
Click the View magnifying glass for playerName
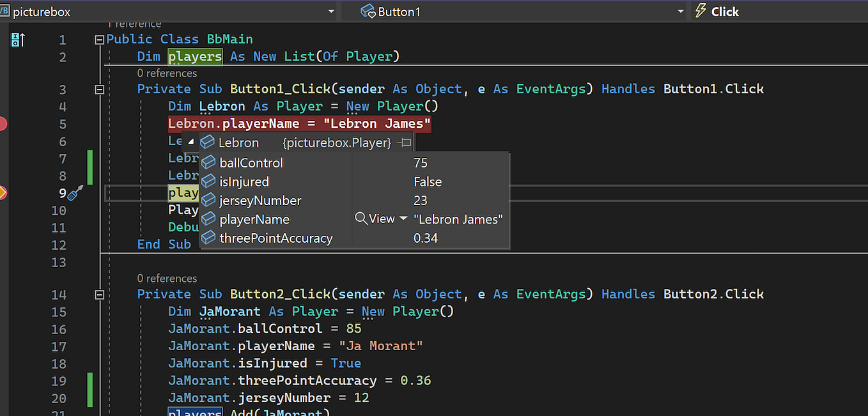360,219
